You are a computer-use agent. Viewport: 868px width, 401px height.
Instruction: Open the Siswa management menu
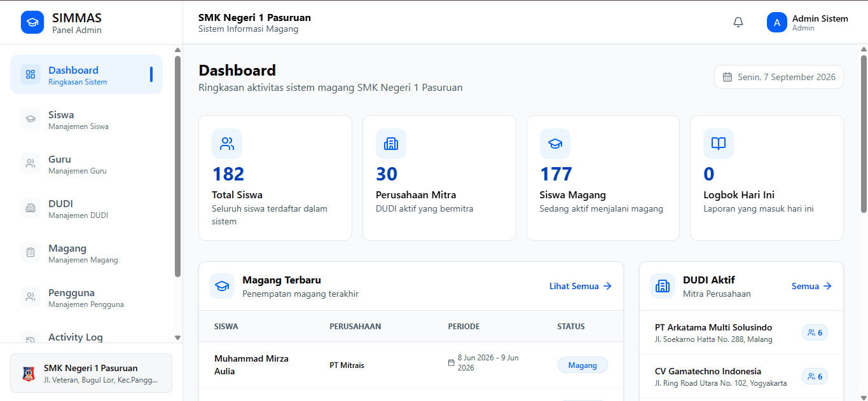(86, 119)
